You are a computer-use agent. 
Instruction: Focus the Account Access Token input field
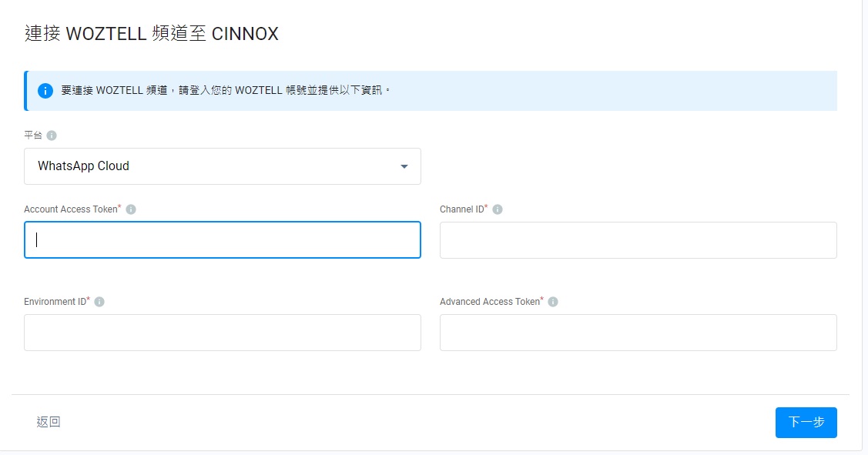click(222, 240)
